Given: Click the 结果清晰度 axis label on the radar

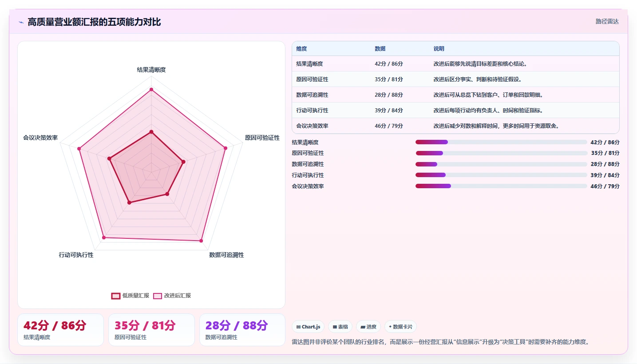Looking at the screenshot, I should point(151,70).
